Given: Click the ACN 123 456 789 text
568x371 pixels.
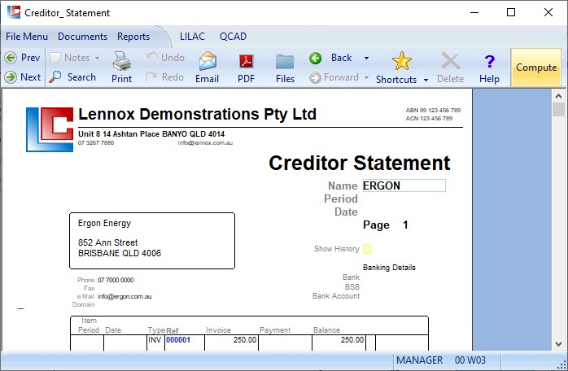Looking at the screenshot, I should coord(429,118).
